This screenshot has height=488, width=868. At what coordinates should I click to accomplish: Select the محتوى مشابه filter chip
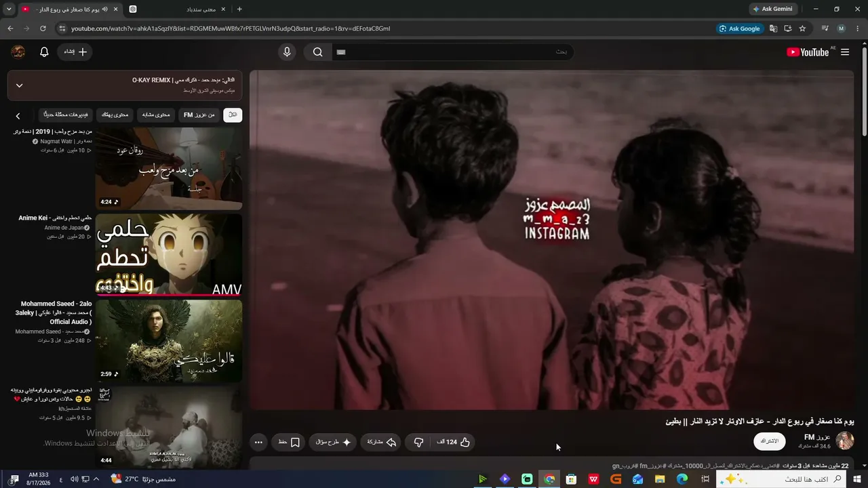click(x=156, y=115)
